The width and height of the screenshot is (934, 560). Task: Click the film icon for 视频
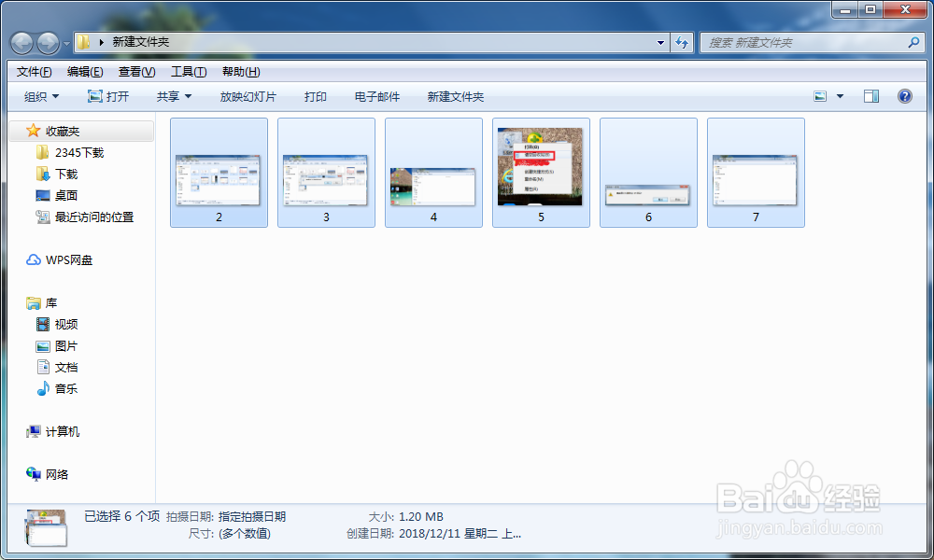pyautogui.click(x=43, y=325)
